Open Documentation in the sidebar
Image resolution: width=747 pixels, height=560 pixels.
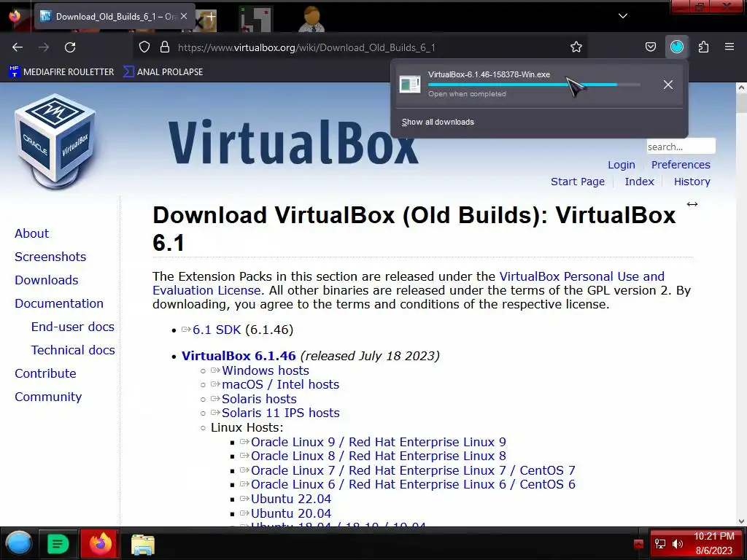(58, 303)
